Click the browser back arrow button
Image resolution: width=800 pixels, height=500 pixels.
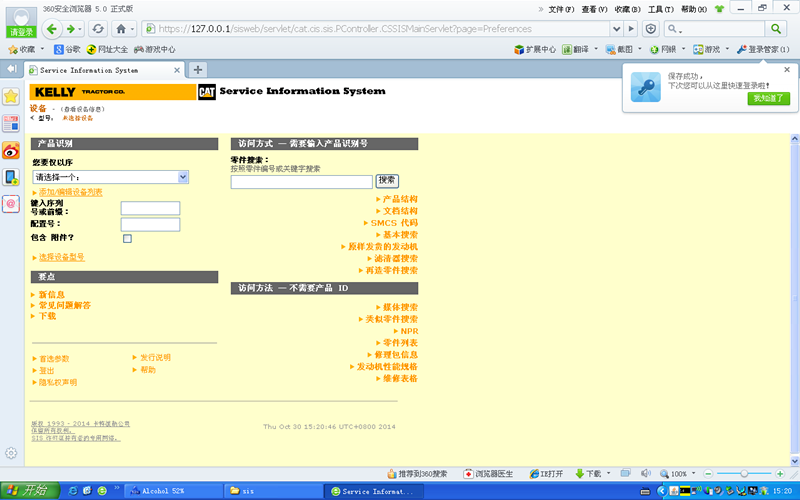coord(52,29)
